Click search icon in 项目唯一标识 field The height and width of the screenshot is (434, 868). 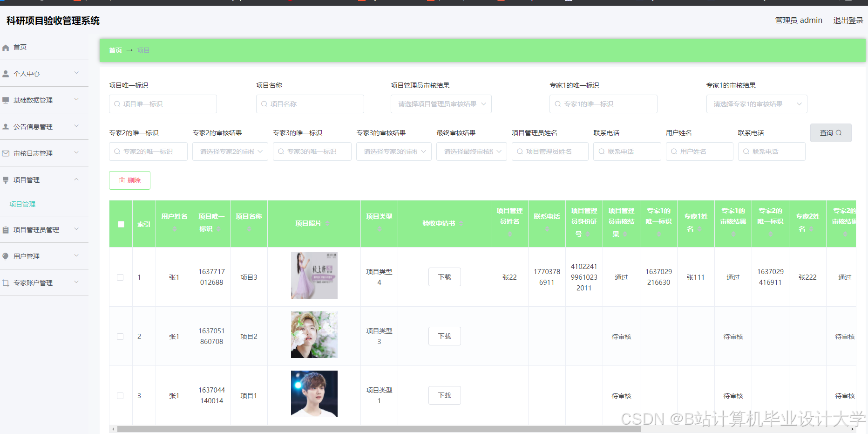coord(117,104)
